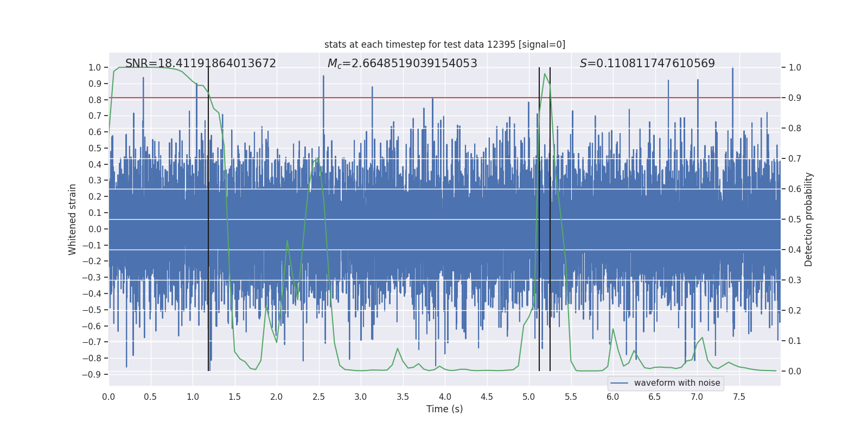Click the red horizontal threshold line
The image size is (868, 434).
click(x=380, y=98)
